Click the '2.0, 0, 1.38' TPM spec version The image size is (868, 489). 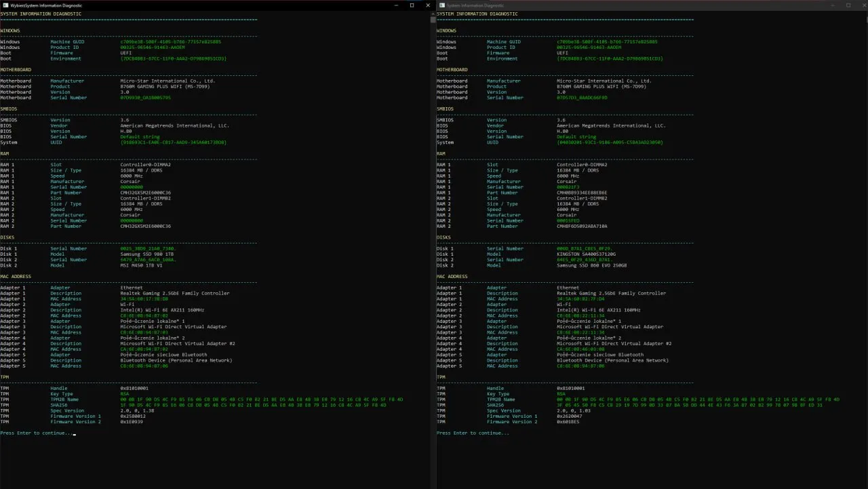[x=136, y=410]
